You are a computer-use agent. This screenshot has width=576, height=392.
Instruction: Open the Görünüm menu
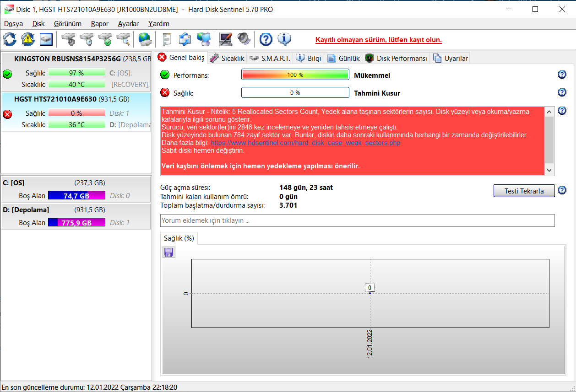pos(67,24)
